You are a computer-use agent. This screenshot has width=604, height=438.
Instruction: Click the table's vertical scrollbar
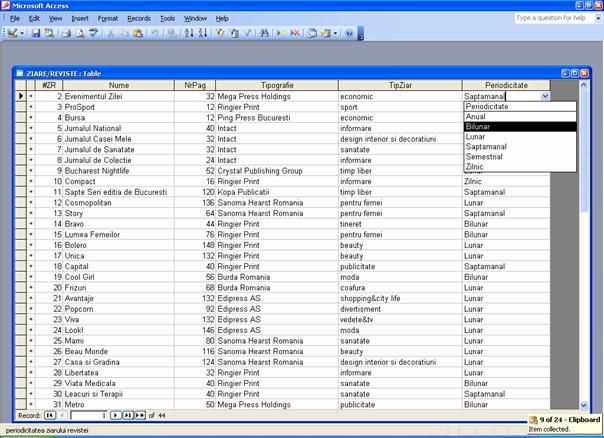[x=584, y=250]
